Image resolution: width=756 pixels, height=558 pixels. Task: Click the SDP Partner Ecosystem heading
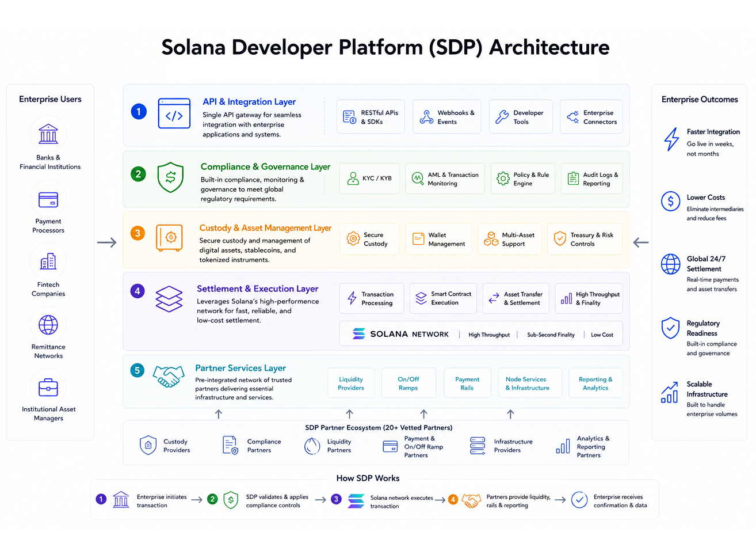379,427
